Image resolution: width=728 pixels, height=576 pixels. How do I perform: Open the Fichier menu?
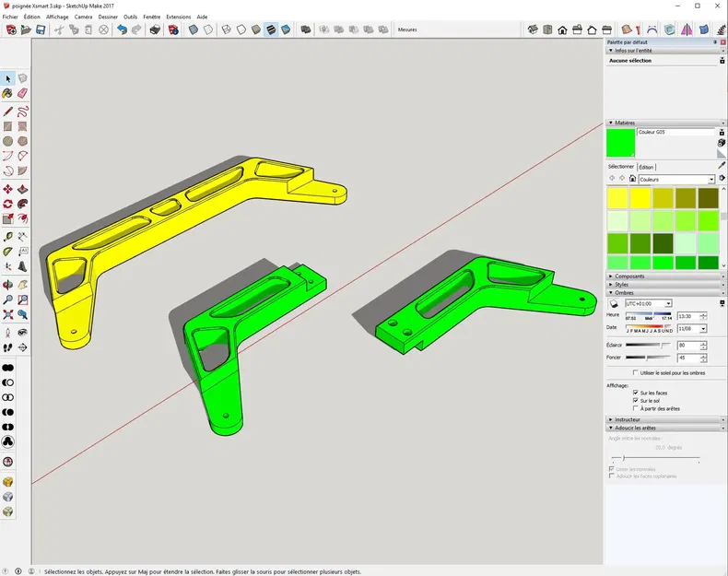pyautogui.click(x=10, y=17)
